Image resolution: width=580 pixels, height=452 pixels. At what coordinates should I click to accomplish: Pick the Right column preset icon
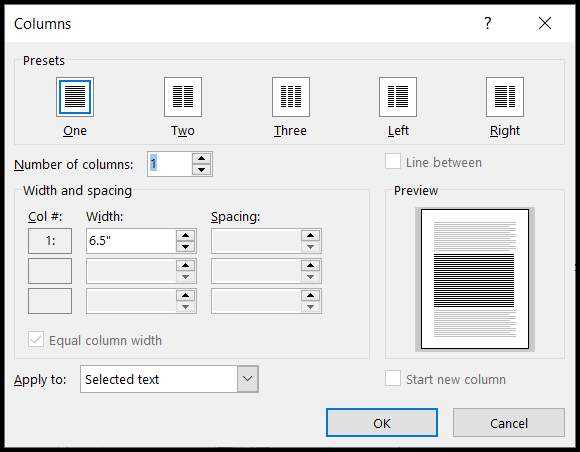tap(505, 97)
